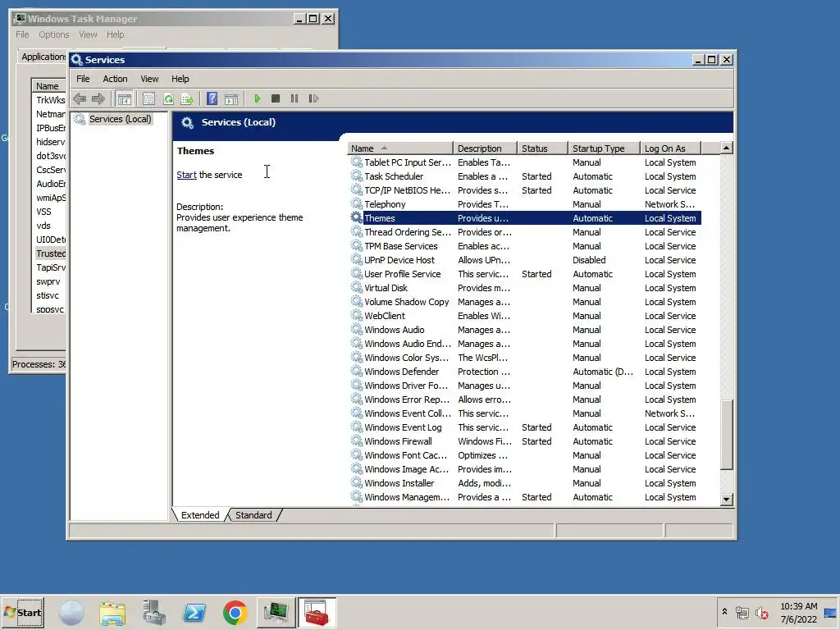Click the scroll up arrow in services list

pyautogui.click(x=727, y=148)
